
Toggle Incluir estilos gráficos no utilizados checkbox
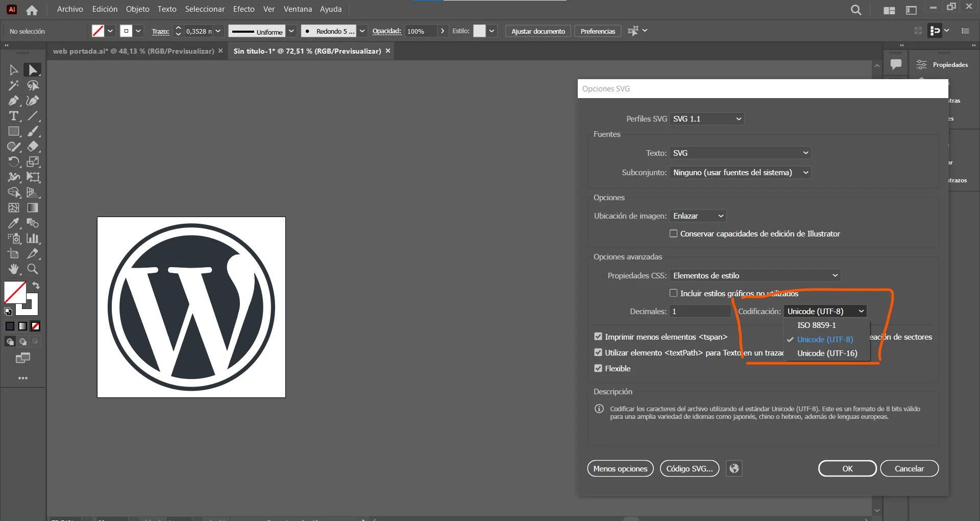[673, 293]
